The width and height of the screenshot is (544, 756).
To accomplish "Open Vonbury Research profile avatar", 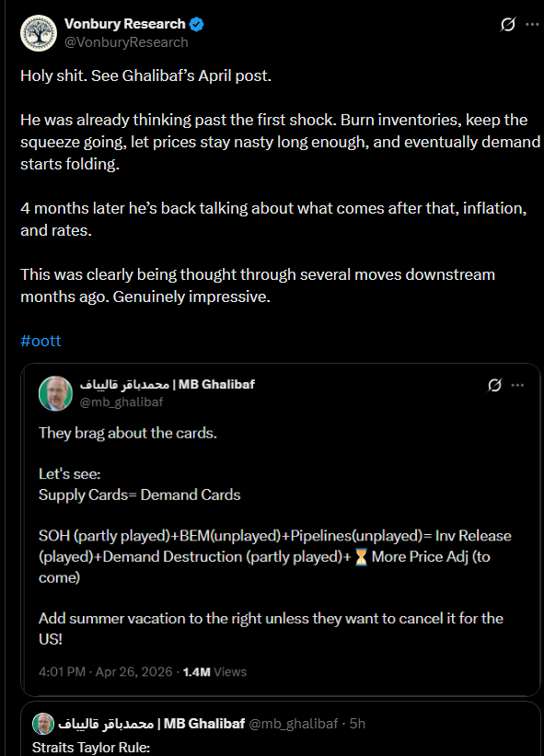I will point(39,33).
